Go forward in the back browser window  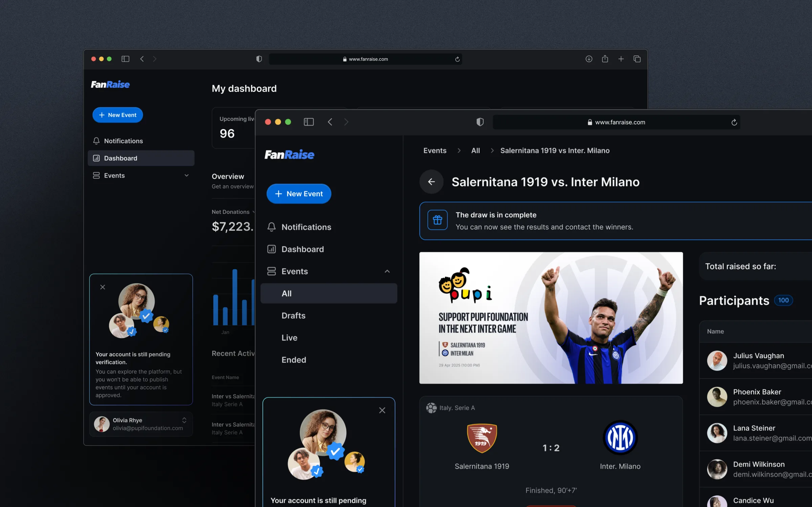tap(155, 59)
